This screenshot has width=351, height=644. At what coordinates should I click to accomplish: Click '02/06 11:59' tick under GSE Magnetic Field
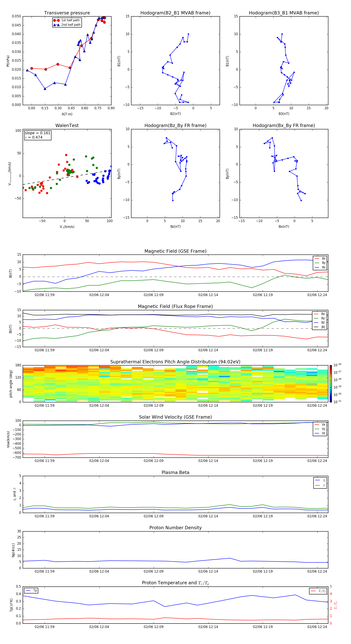(44, 295)
